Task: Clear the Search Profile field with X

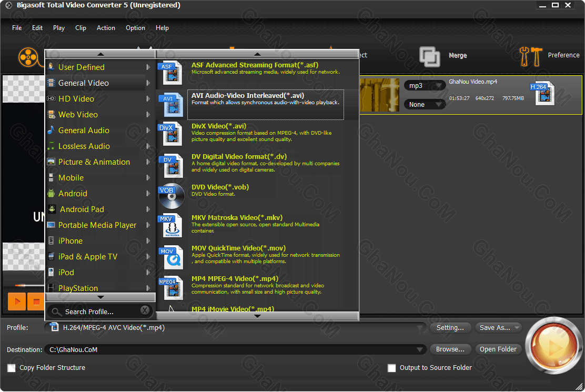Action: [145, 311]
